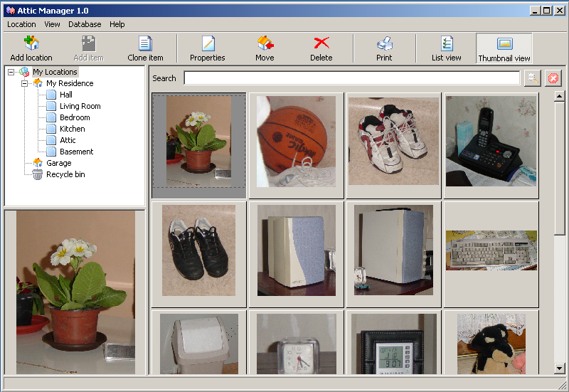Open the Location menu
The width and height of the screenshot is (569, 392).
point(21,24)
